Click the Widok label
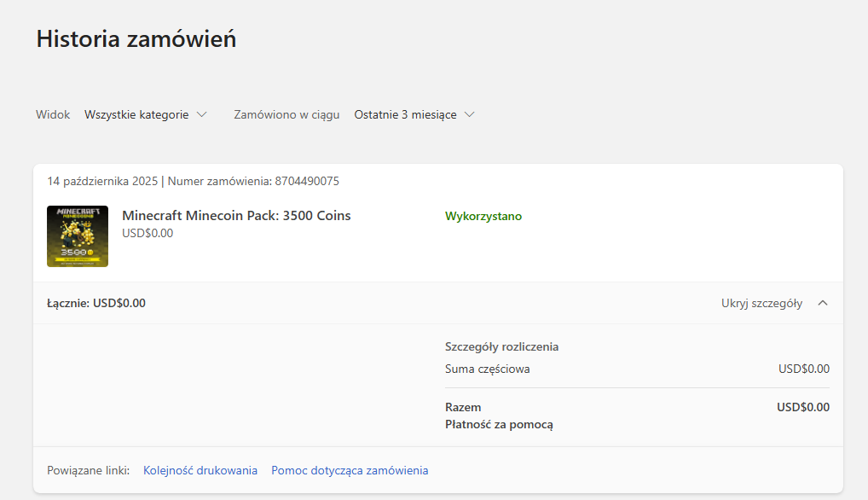This screenshot has height=500, width=868. coord(53,114)
